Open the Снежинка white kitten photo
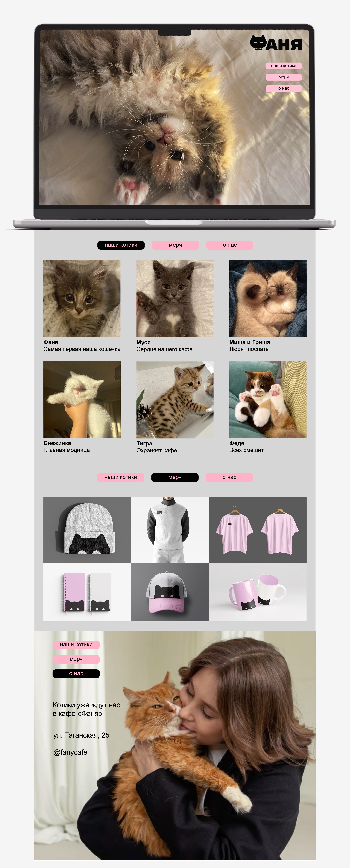Screen dimensions: 350x868 pos(82,400)
